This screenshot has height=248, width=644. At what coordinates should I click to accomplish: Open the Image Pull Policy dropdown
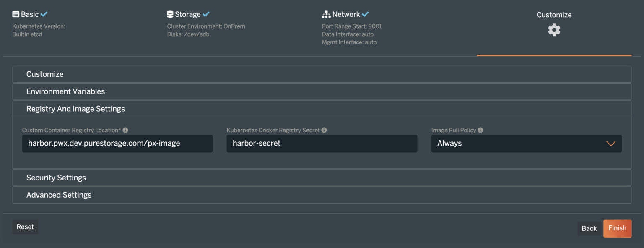[x=526, y=144]
